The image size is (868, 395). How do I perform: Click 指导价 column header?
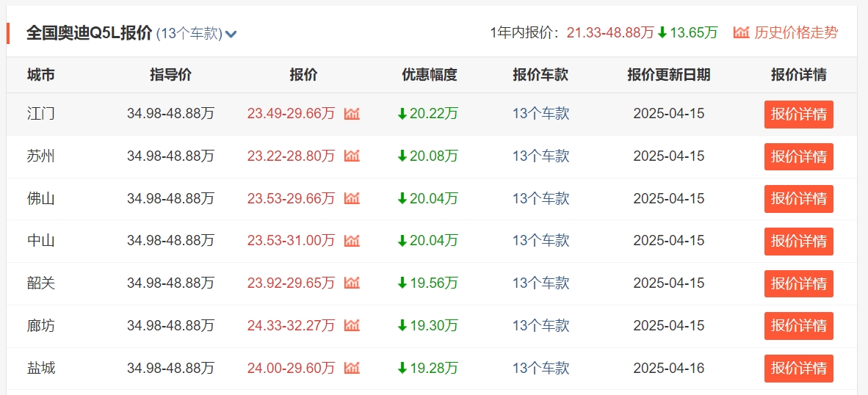170,75
